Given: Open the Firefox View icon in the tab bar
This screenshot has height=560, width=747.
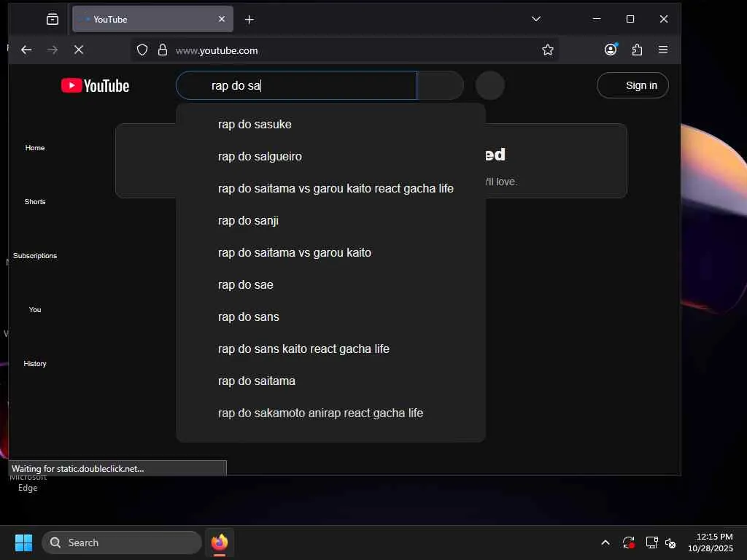Looking at the screenshot, I should pyautogui.click(x=53, y=19).
